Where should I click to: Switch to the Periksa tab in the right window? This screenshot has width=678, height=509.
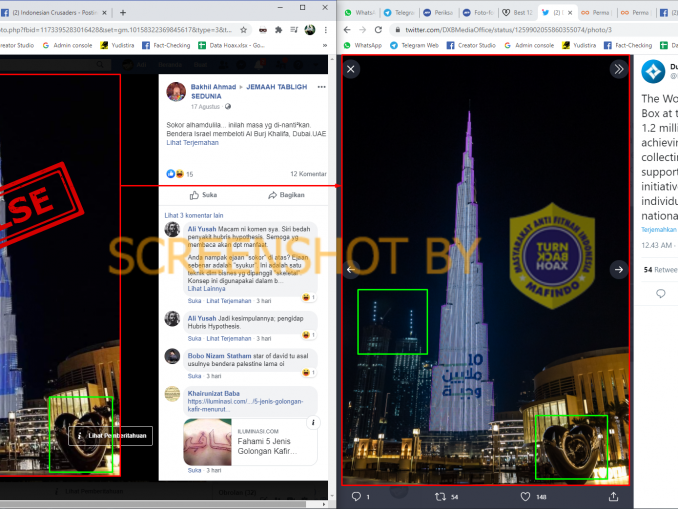click(x=438, y=13)
